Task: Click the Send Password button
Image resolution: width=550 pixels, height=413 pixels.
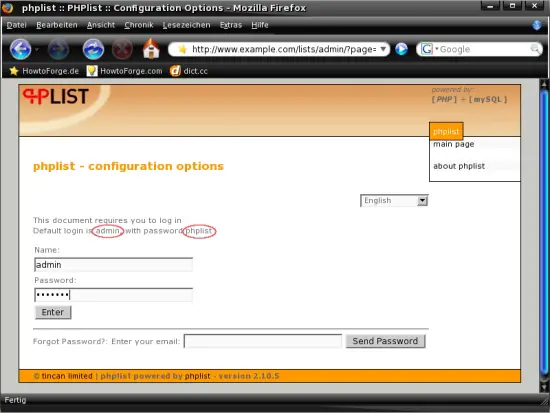Action: [x=385, y=341]
